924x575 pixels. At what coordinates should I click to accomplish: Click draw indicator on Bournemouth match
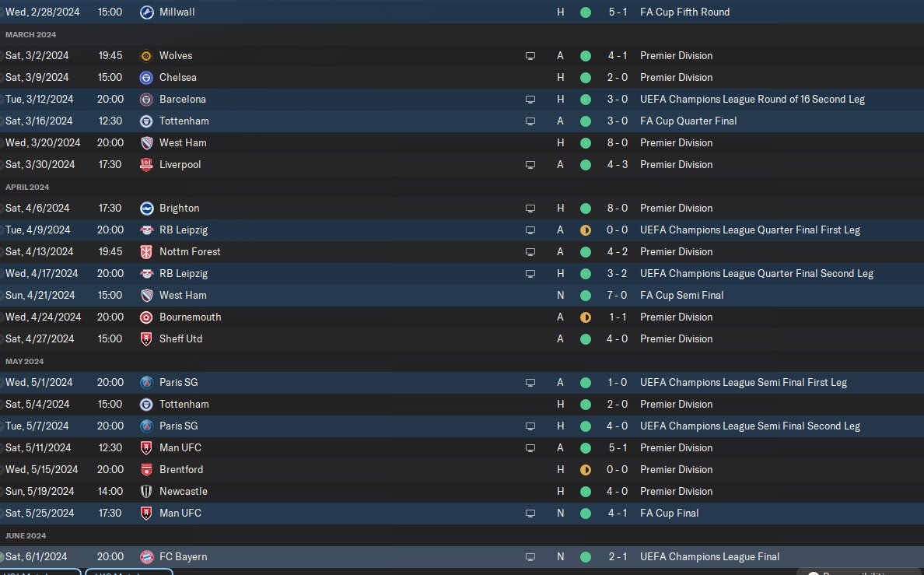585,317
